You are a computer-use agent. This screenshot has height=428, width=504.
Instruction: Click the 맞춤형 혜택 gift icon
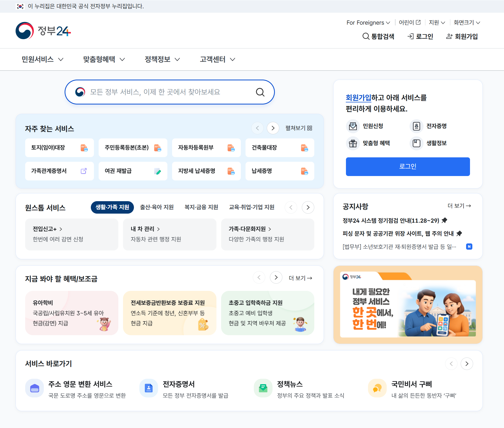(353, 143)
